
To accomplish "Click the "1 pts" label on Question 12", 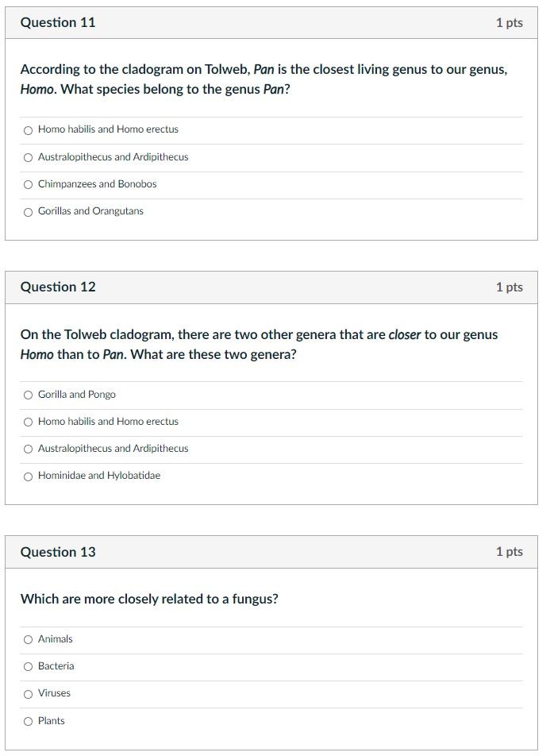I will pos(510,287).
